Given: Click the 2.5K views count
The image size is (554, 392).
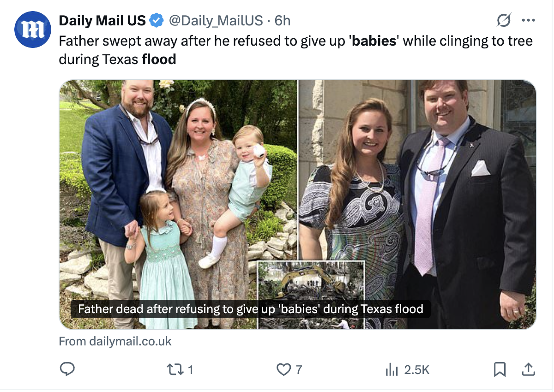Looking at the screenshot, I should pos(416,369).
